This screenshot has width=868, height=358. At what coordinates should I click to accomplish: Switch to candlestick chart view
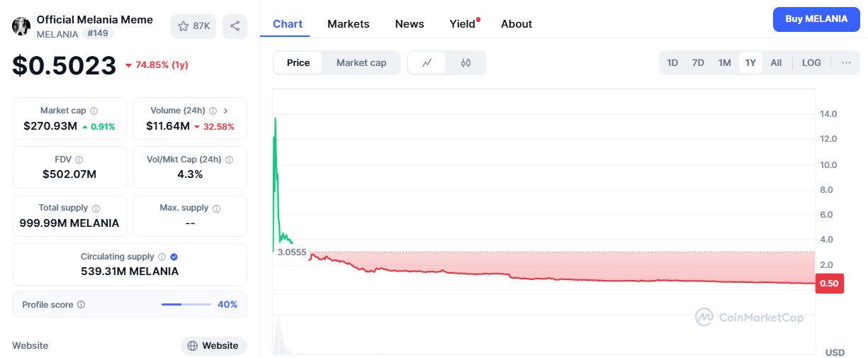466,62
